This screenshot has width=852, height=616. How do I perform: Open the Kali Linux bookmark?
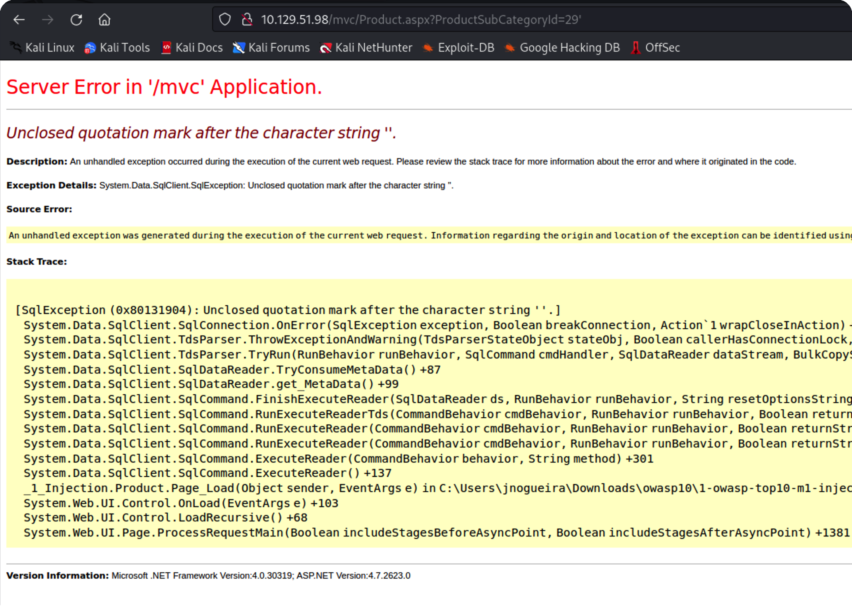43,48
